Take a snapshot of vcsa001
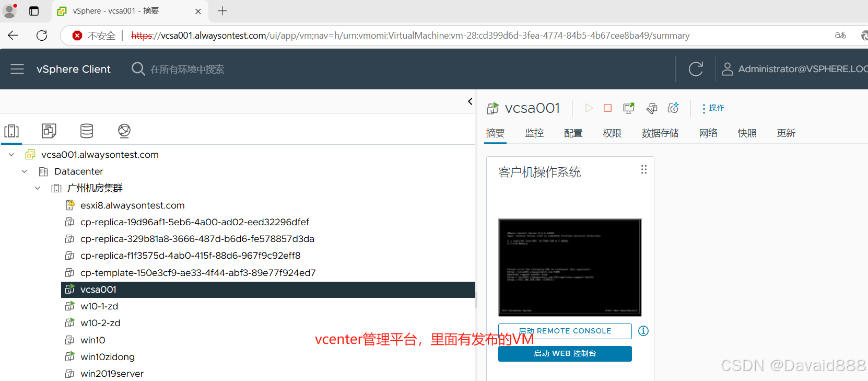This screenshot has height=381, width=868. [x=673, y=108]
